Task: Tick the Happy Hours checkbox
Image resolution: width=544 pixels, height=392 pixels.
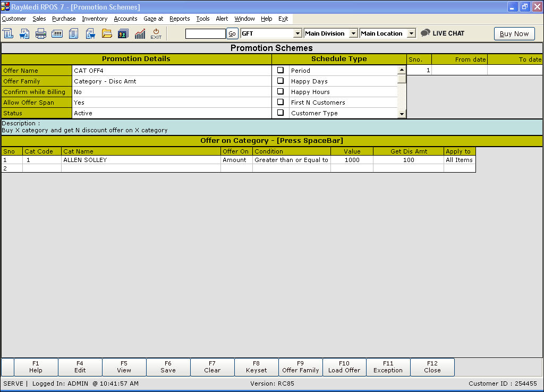Action: tap(280, 91)
